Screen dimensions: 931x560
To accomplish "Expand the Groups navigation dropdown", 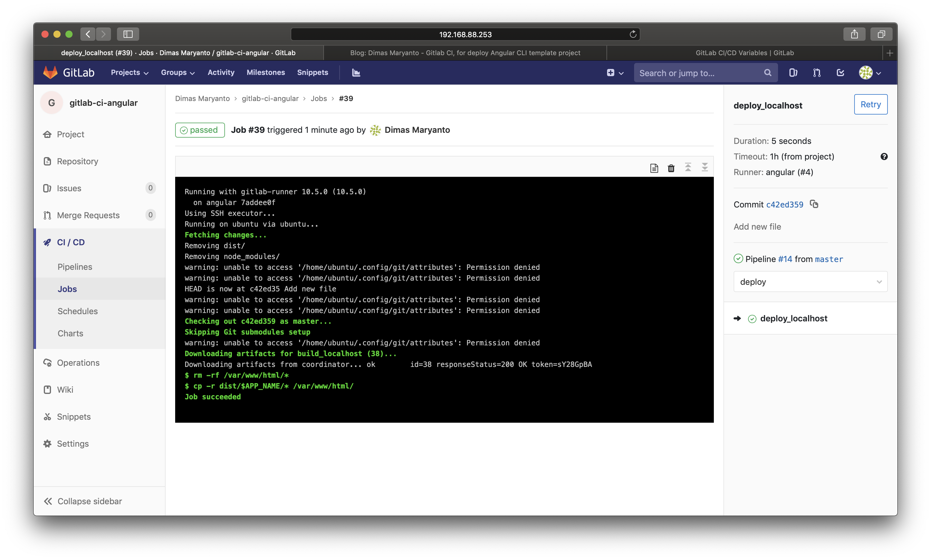I will [178, 73].
